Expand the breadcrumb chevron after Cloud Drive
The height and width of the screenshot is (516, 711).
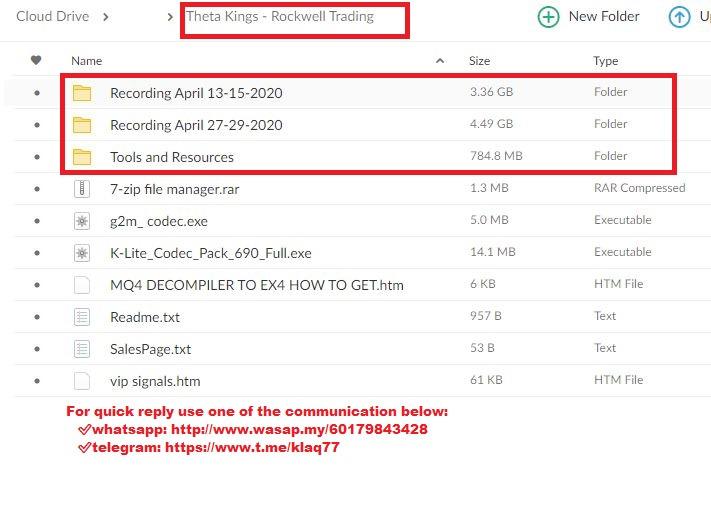click(x=106, y=17)
